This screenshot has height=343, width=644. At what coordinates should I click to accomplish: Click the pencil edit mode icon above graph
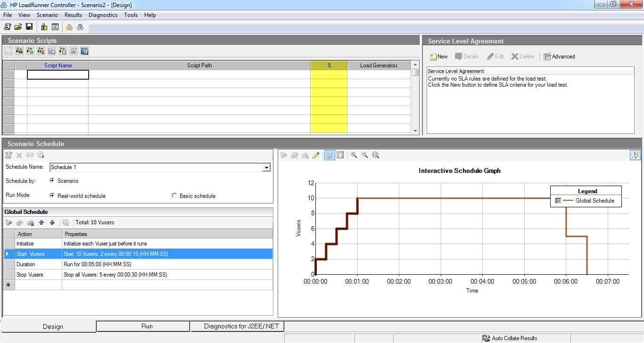coord(316,155)
